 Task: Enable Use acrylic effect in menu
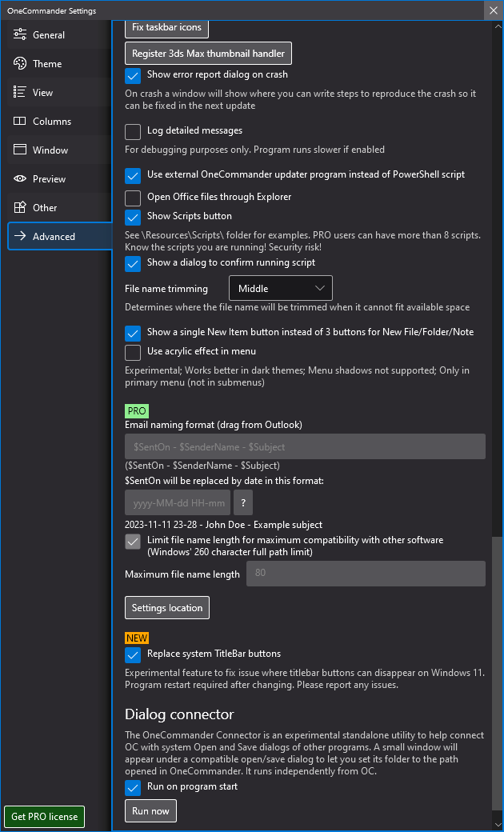(x=133, y=352)
